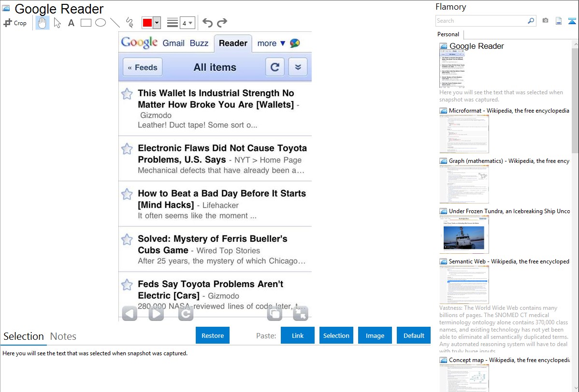Select the Crop tool

coord(15,23)
